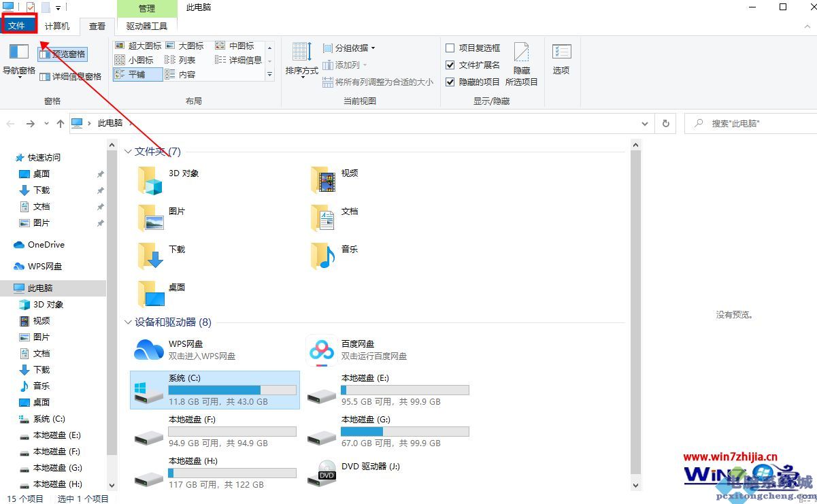Viewport: 817px width, 504px height.
Task: Collapse the Folders (7) group
Action: click(129, 152)
